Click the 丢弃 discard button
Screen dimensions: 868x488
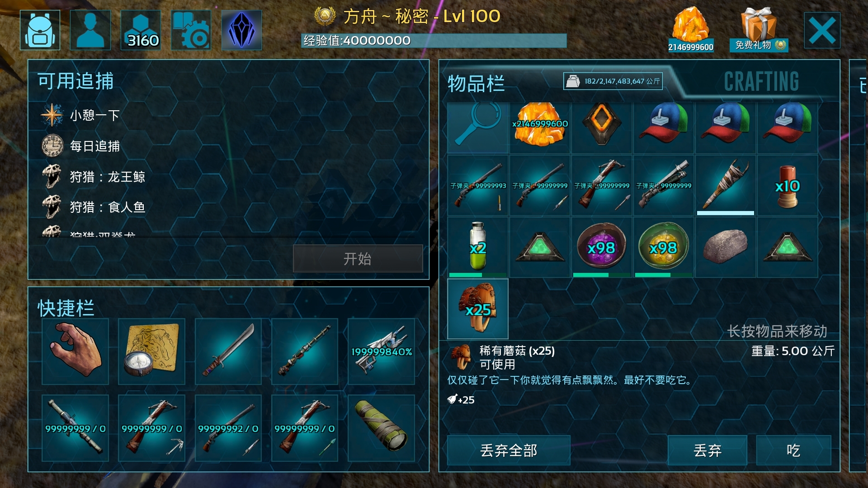click(707, 450)
